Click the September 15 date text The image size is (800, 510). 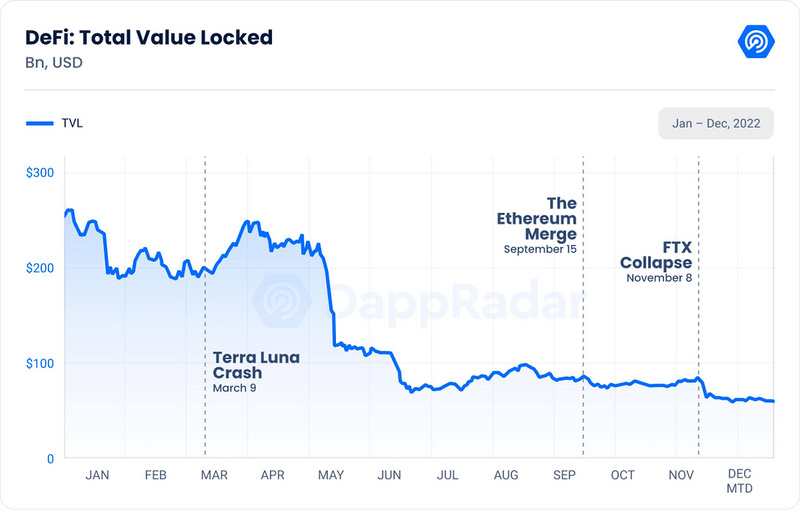pos(540,249)
